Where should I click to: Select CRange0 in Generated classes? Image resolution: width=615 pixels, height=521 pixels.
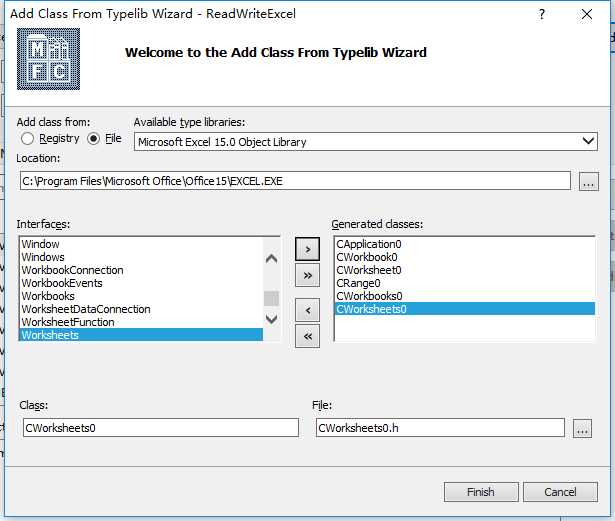pyautogui.click(x=465, y=283)
